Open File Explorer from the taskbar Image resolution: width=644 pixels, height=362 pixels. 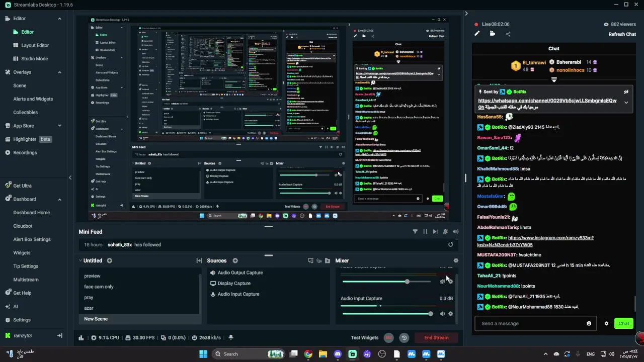pyautogui.click(x=323, y=354)
